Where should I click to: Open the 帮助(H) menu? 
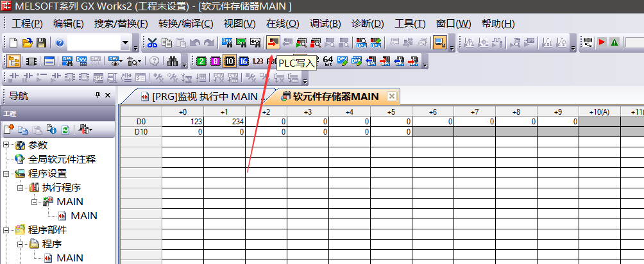(498, 24)
